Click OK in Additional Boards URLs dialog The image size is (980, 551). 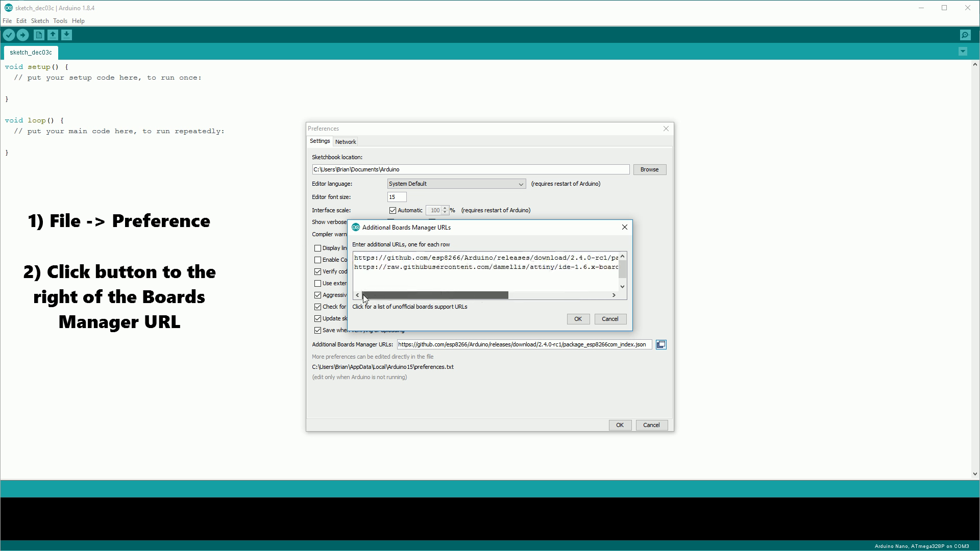(578, 319)
